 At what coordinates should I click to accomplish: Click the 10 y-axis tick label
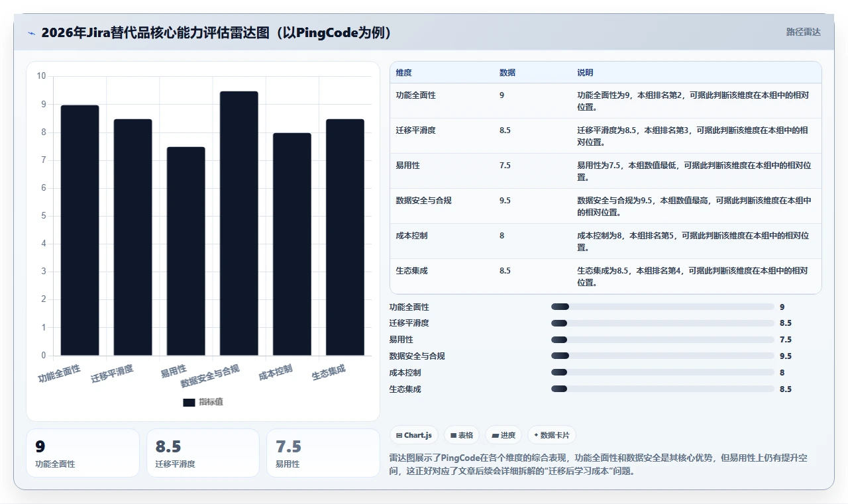coord(41,76)
